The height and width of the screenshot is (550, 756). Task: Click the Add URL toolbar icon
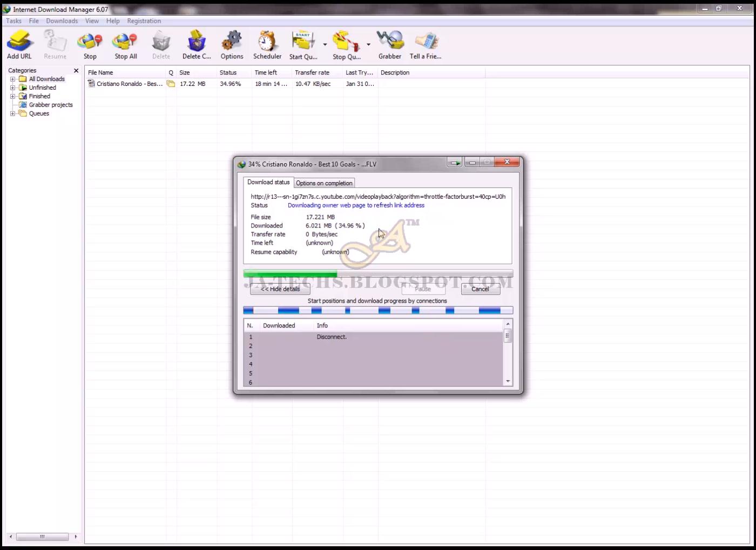20,41
